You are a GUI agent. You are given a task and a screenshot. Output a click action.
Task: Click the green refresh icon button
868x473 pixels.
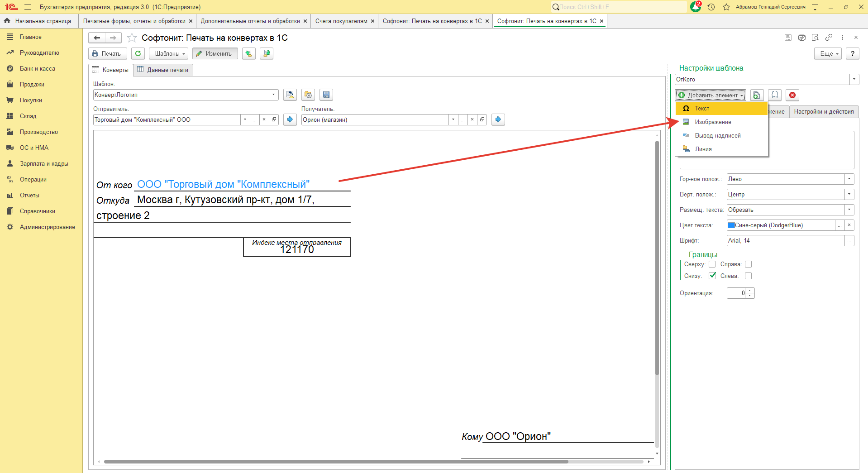[x=138, y=53]
